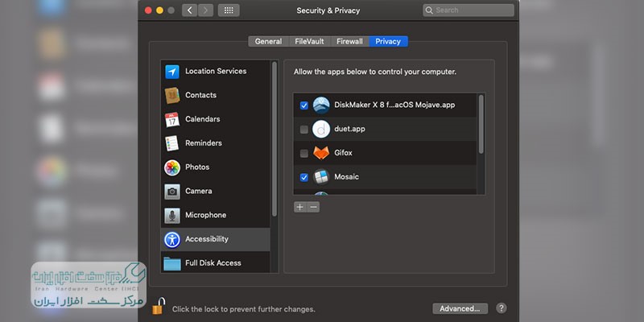644x322 pixels.
Task: Click the Reminders list icon
Action: point(172,143)
